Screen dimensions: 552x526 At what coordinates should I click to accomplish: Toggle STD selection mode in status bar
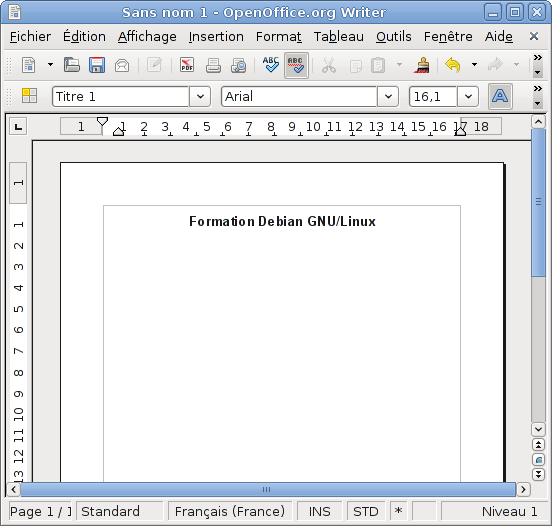[366, 511]
